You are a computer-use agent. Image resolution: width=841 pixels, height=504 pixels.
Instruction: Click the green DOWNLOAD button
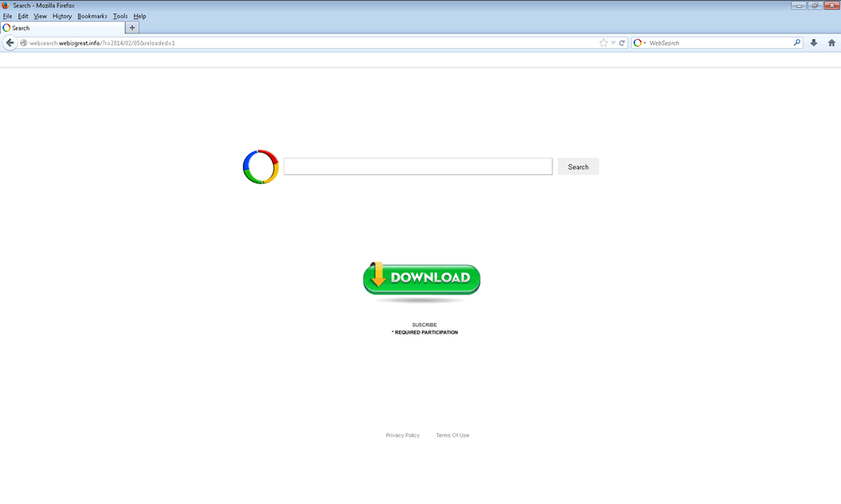pos(421,278)
